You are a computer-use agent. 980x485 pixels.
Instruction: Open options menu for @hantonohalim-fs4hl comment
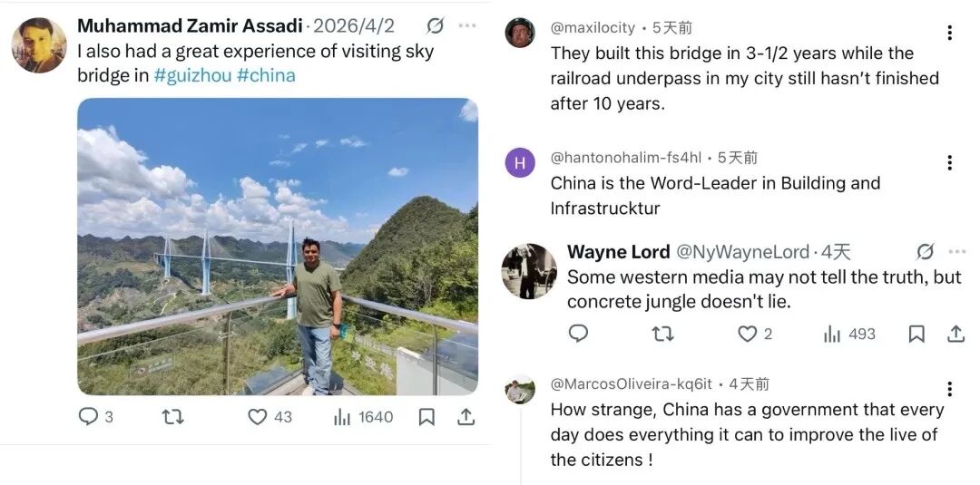click(x=949, y=162)
